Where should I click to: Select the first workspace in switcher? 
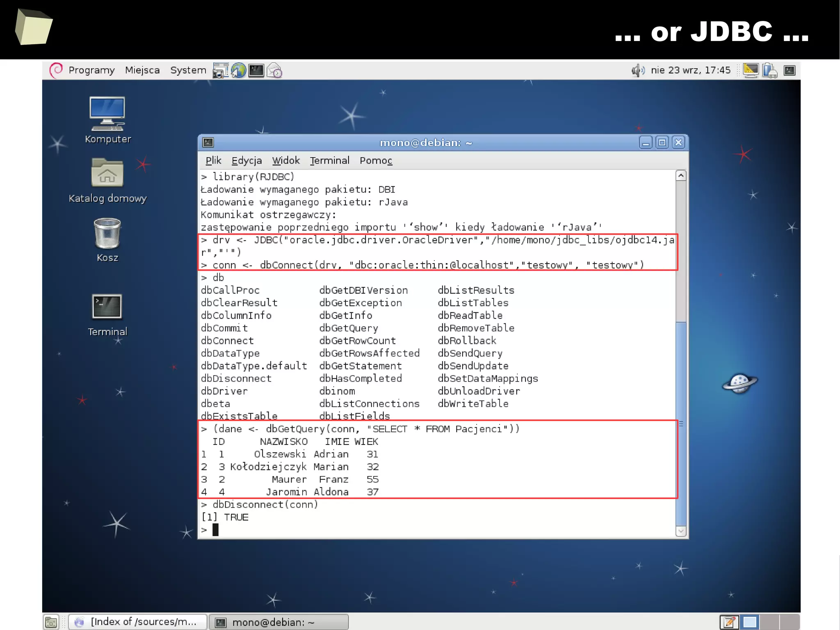click(x=750, y=622)
